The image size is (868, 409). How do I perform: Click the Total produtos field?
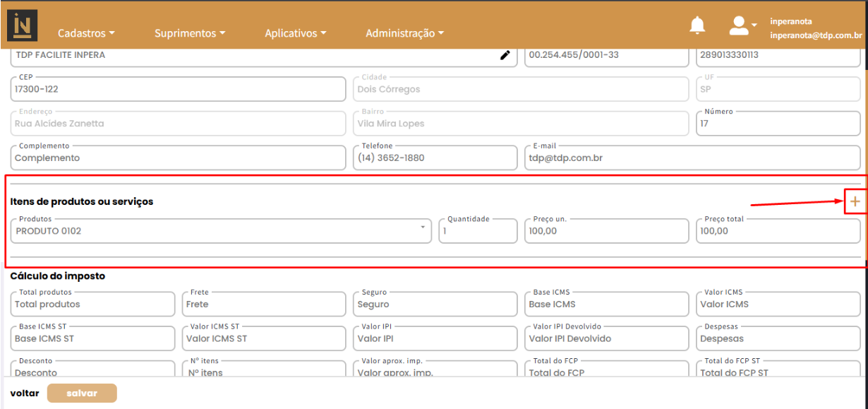92,304
